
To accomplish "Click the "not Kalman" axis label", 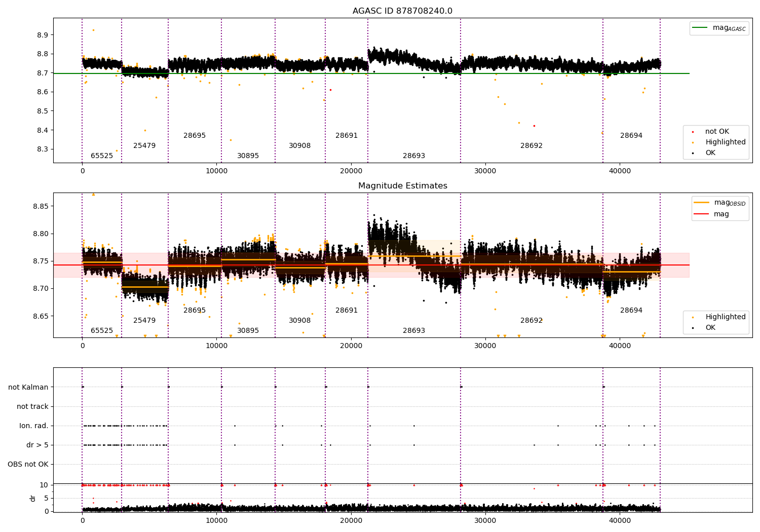I will (x=28, y=388).
